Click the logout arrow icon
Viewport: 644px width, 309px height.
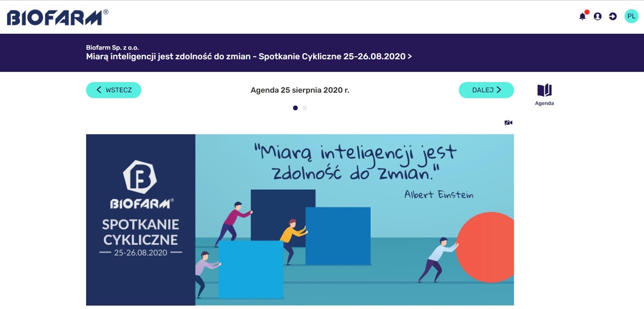pyautogui.click(x=613, y=16)
